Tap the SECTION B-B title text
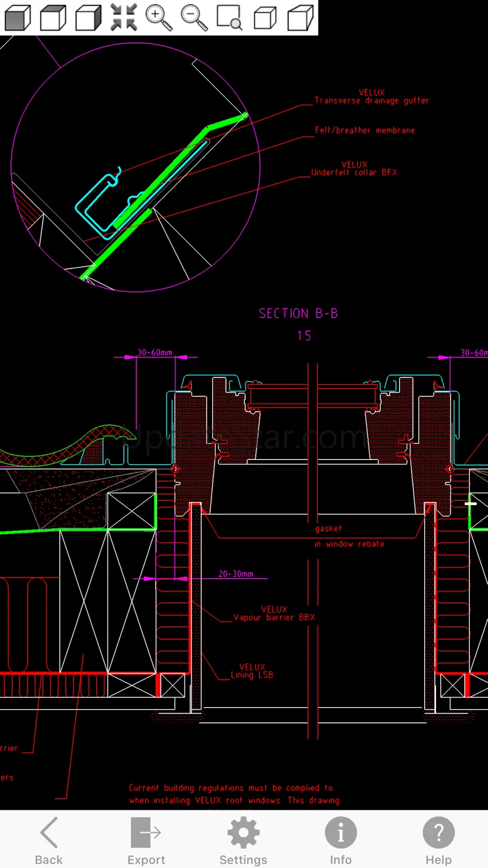The height and width of the screenshot is (868, 488). pos(298,314)
